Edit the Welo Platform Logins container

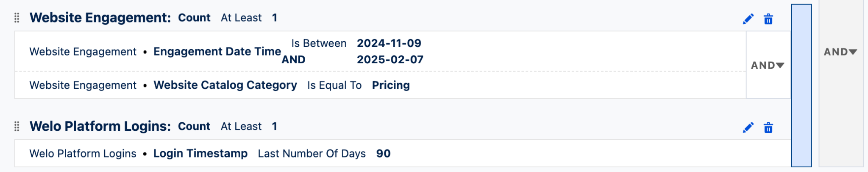coord(748,128)
